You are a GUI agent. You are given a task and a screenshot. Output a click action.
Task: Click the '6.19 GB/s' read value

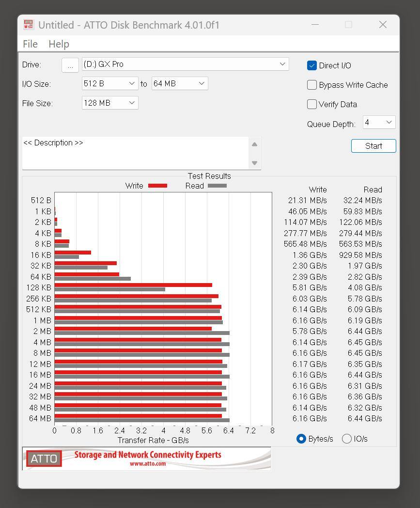[x=365, y=320]
